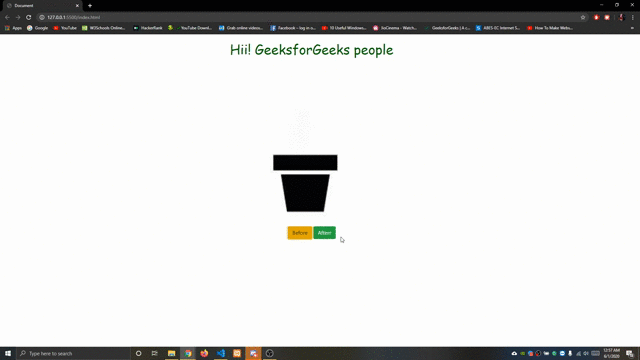Open the Chrome profile avatar
The height and width of the screenshot is (360, 640).
(622, 18)
